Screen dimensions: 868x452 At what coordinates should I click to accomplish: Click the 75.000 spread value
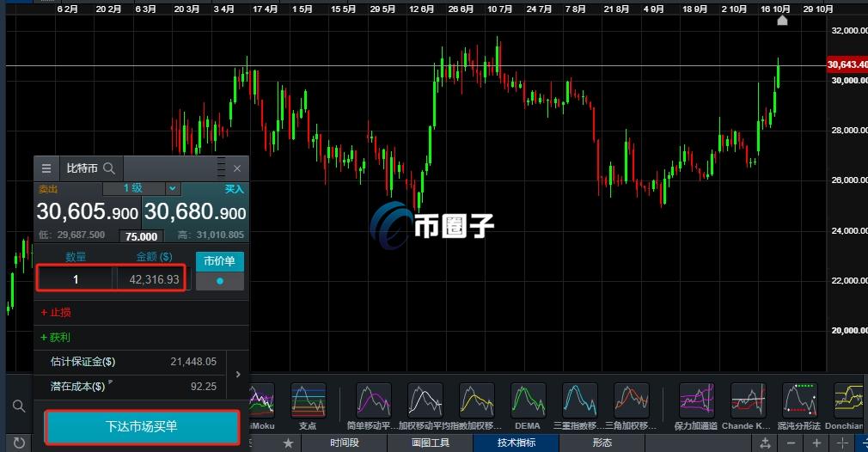click(141, 236)
